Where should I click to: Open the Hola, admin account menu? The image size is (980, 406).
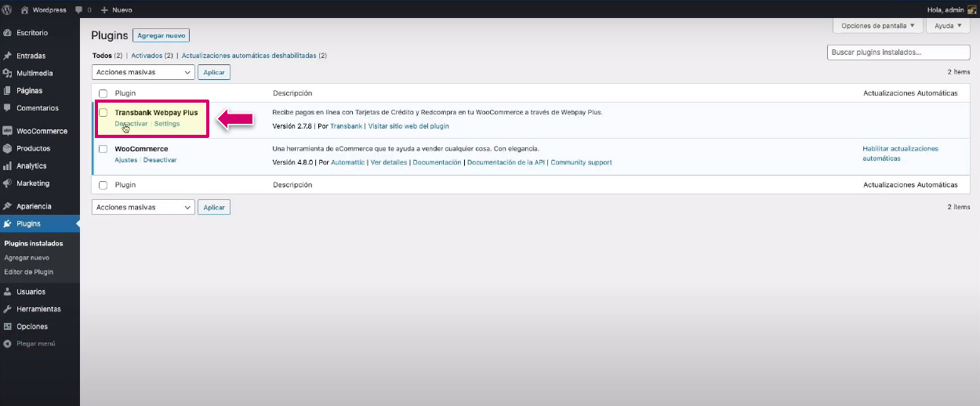click(952, 10)
